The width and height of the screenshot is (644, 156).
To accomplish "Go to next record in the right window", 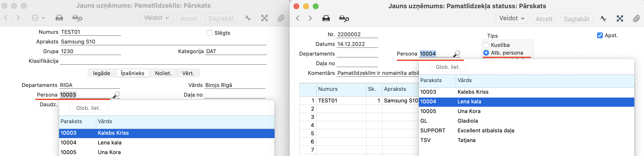I will pyautogui.click(x=310, y=18).
